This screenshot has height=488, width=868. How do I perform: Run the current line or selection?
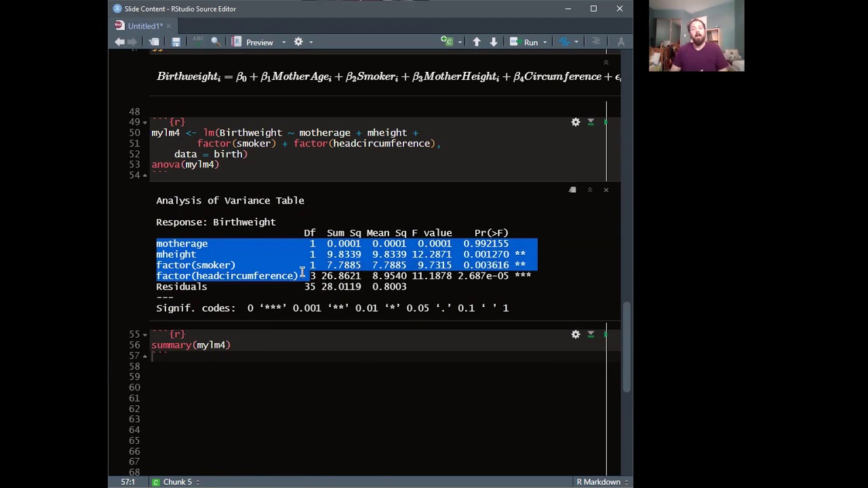[x=524, y=42]
